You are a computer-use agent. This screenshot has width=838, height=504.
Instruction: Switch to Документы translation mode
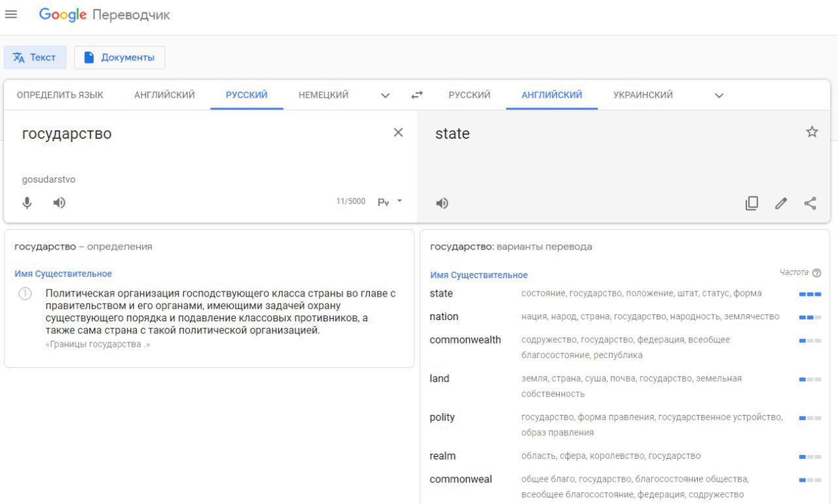coord(119,58)
